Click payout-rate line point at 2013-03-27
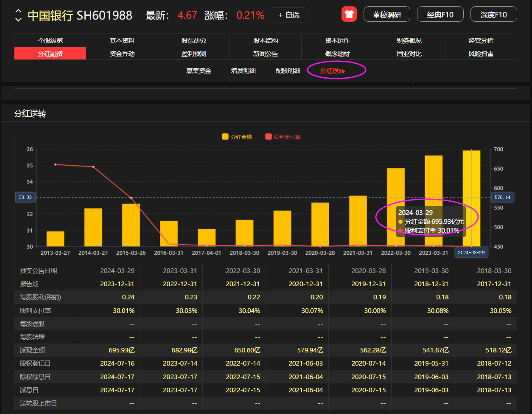 (56, 164)
